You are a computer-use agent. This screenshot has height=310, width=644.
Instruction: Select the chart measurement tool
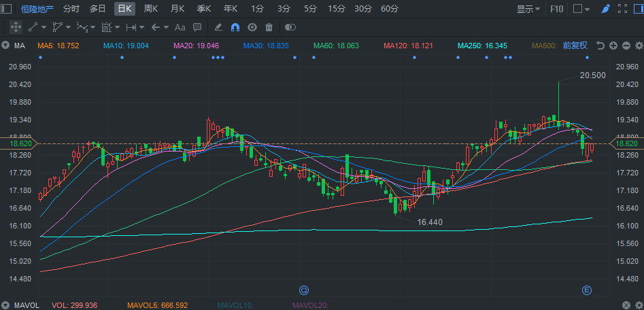tap(106, 27)
